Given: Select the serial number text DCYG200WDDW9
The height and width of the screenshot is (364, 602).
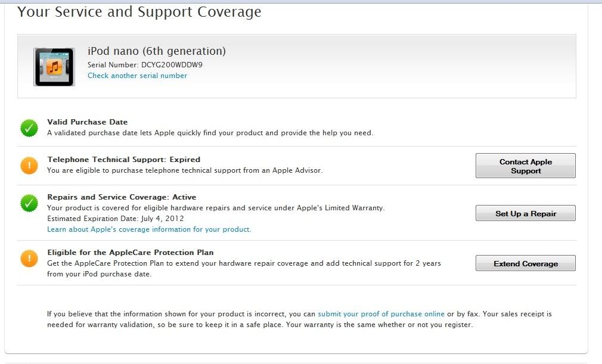Looking at the screenshot, I should tap(172, 65).
